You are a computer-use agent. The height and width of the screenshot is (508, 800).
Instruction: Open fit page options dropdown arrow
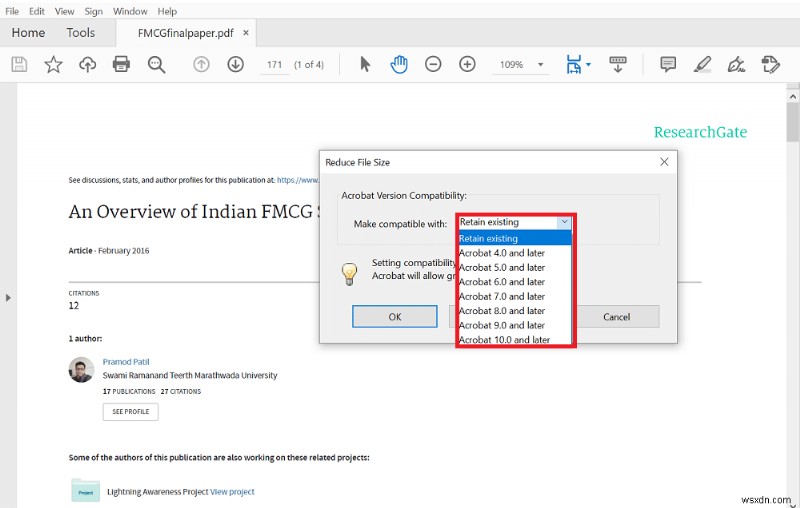[588, 64]
